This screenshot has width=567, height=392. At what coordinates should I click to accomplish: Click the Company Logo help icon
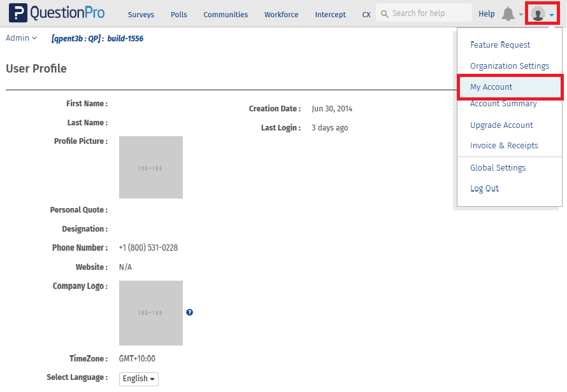click(x=189, y=312)
